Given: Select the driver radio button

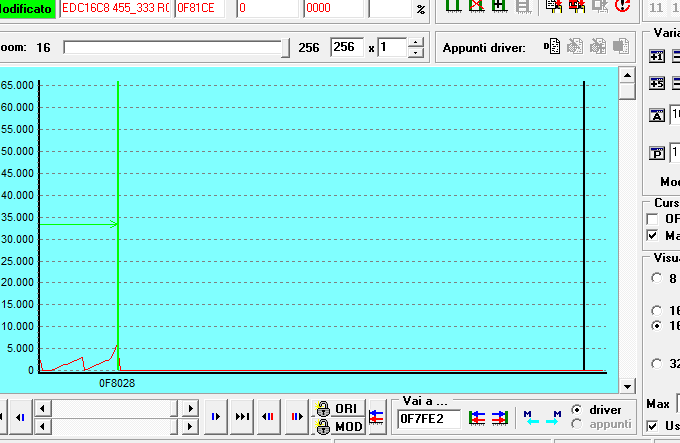Looking at the screenshot, I should pos(576,410).
